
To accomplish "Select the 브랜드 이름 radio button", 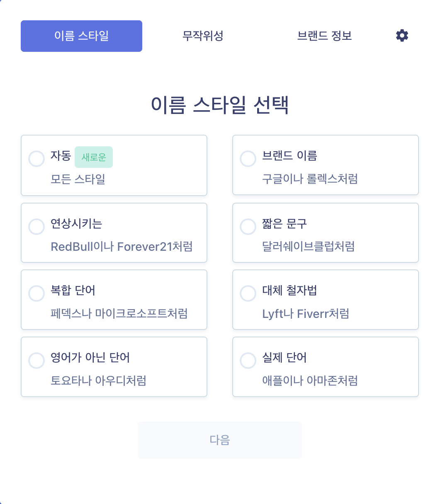I will (x=248, y=159).
